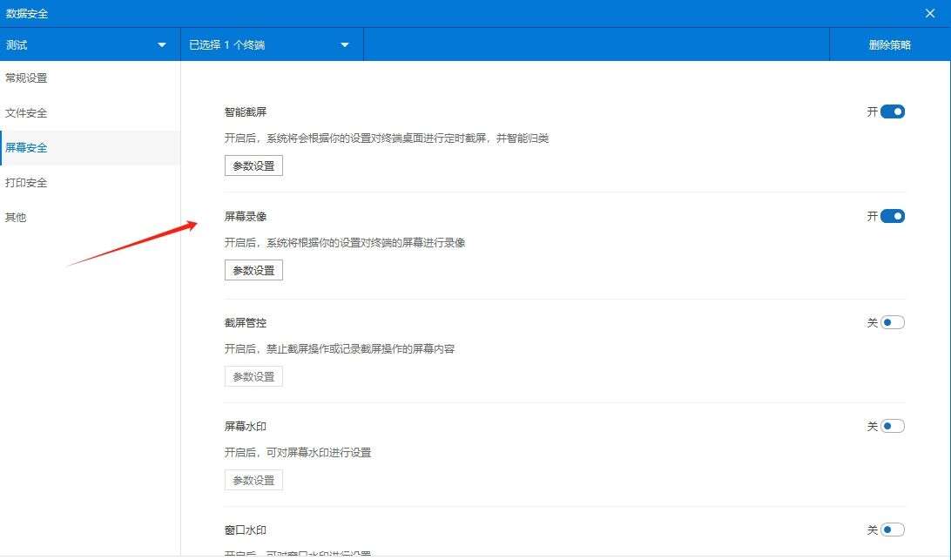Enable 窗口水印 window watermark

(x=890, y=530)
